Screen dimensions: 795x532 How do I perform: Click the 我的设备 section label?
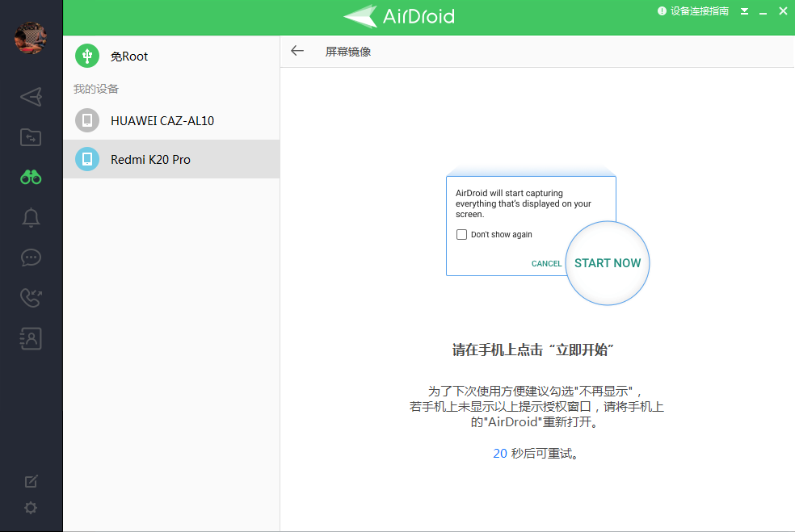pyautogui.click(x=96, y=89)
